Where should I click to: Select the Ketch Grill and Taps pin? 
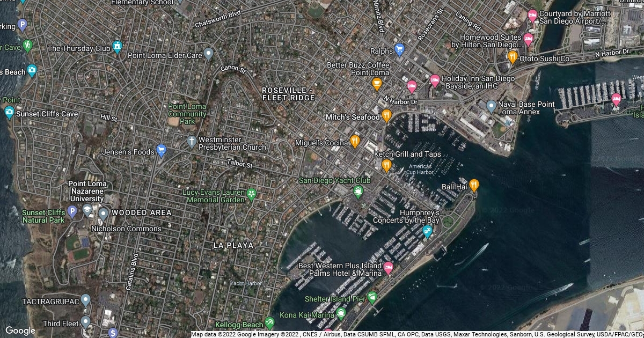(x=386, y=165)
